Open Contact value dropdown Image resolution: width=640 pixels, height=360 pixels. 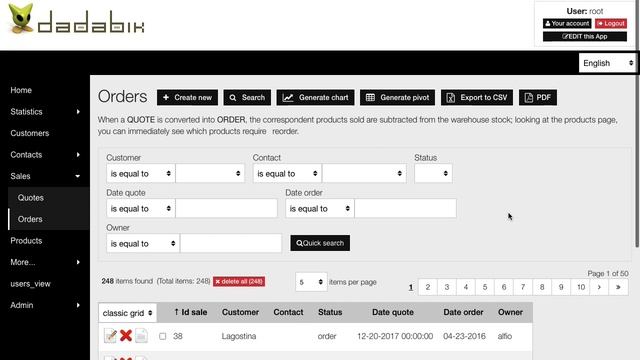pos(364,173)
